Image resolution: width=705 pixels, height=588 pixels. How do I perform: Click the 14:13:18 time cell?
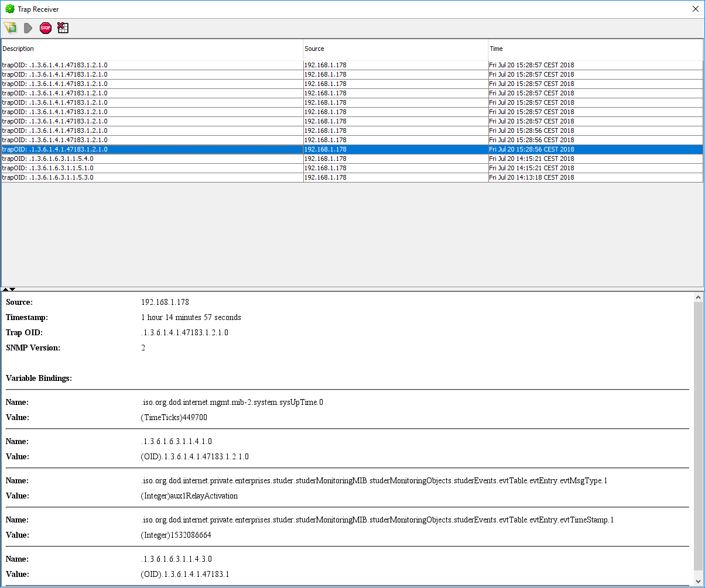tap(532, 177)
